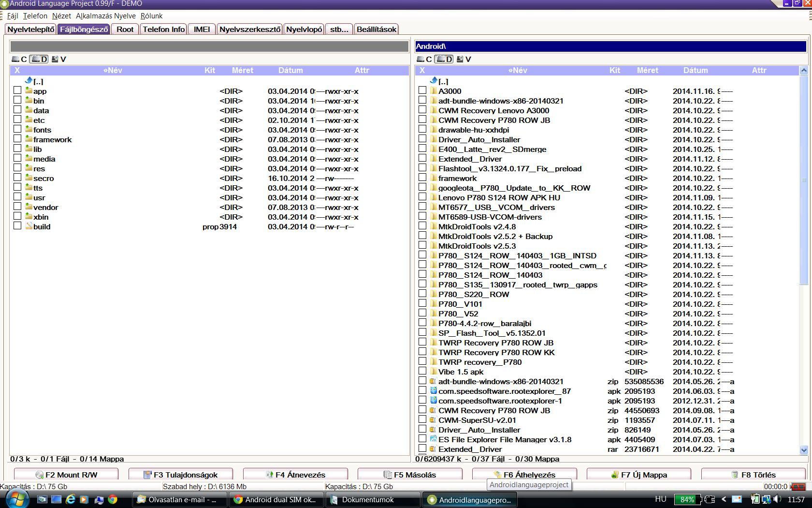Click Extended__Driver rar archive icon

tap(434, 448)
